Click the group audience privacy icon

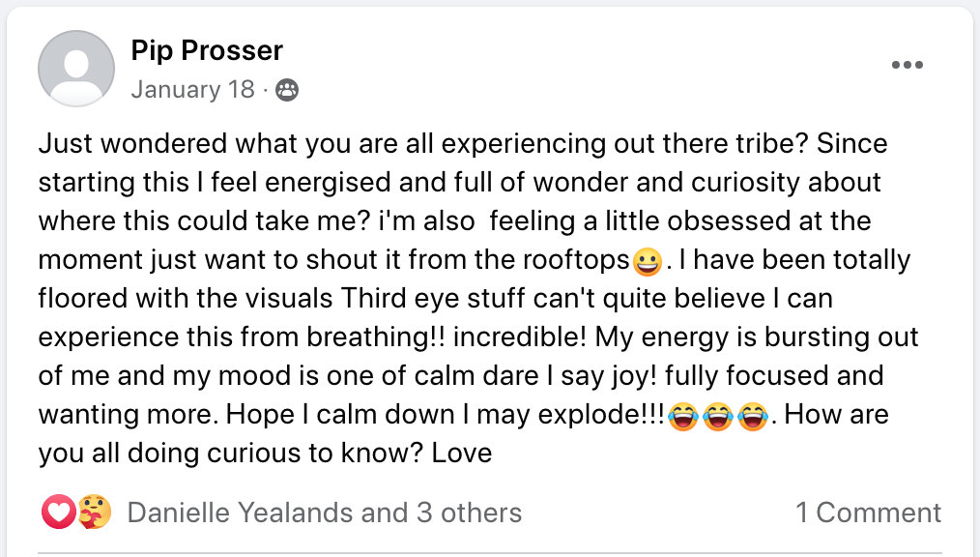coord(287,91)
